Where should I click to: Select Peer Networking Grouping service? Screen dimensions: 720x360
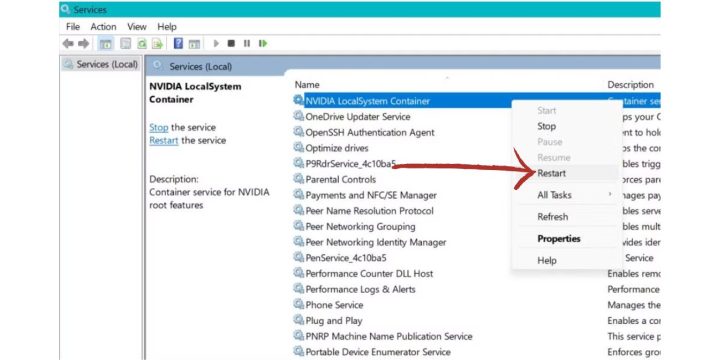360,226
